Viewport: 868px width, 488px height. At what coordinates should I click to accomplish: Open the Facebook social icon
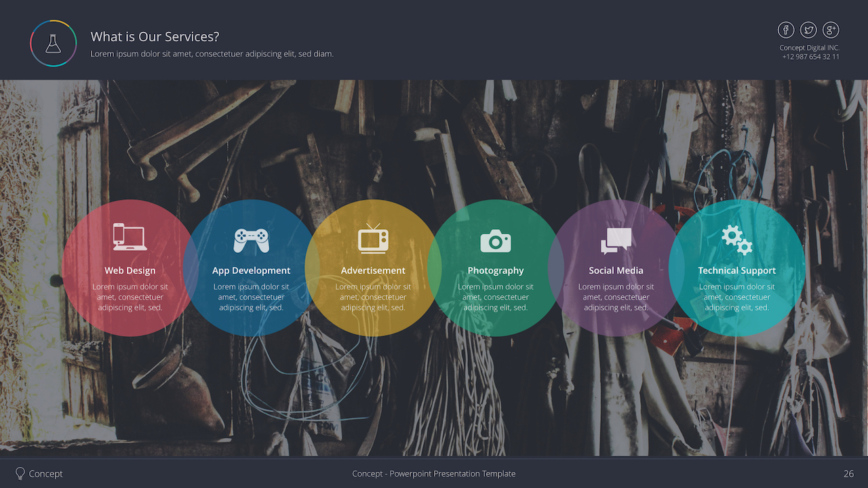click(786, 30)
